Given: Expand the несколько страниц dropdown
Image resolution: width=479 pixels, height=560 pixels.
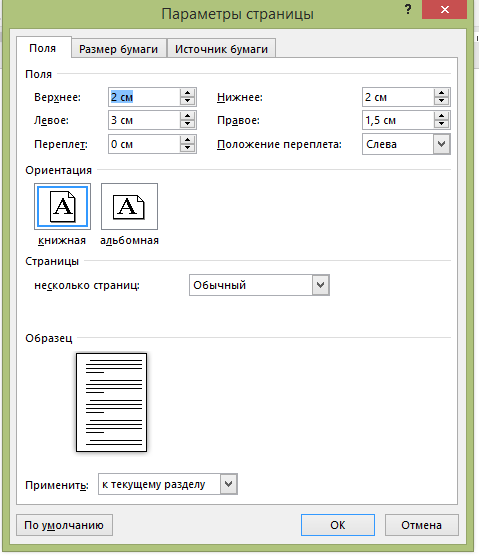Looking at the screenshot, I should click(320, 285).
